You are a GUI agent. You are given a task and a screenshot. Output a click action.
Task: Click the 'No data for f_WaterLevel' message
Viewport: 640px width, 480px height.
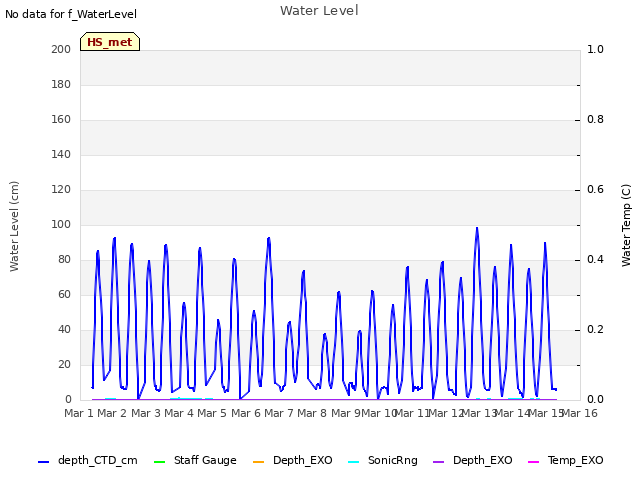pos(71,14)
